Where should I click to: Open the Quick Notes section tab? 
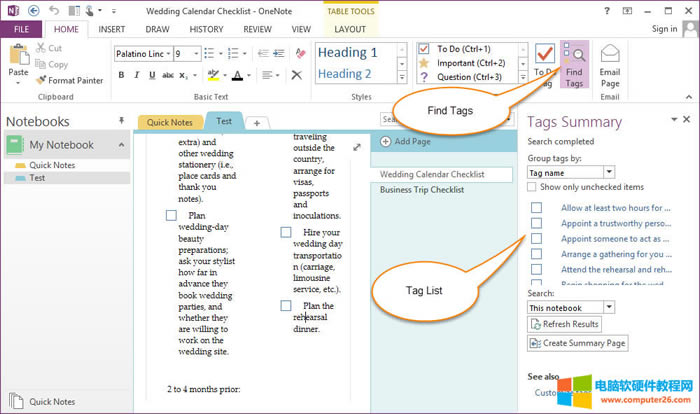169,122
